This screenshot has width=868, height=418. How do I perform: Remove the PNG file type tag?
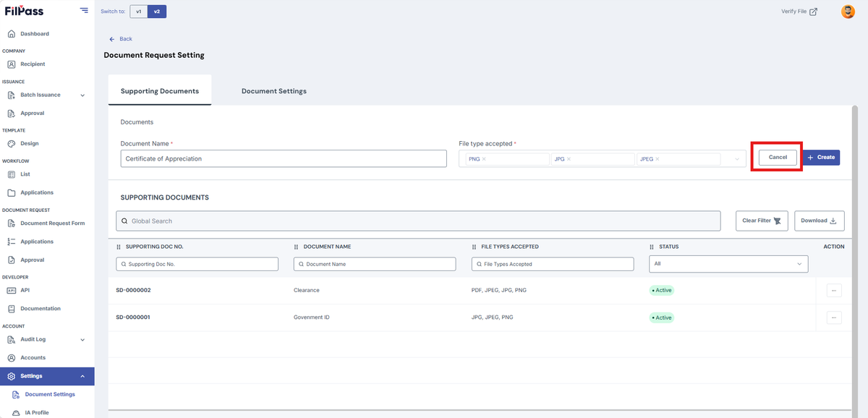484,159
